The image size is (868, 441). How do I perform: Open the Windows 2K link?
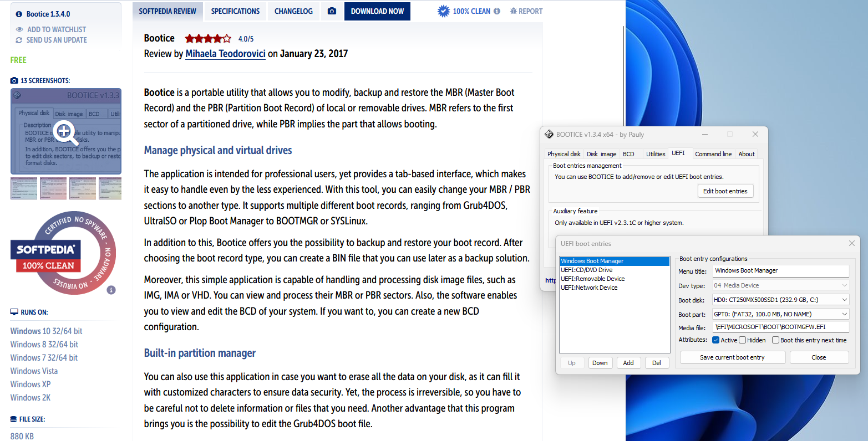31,398
